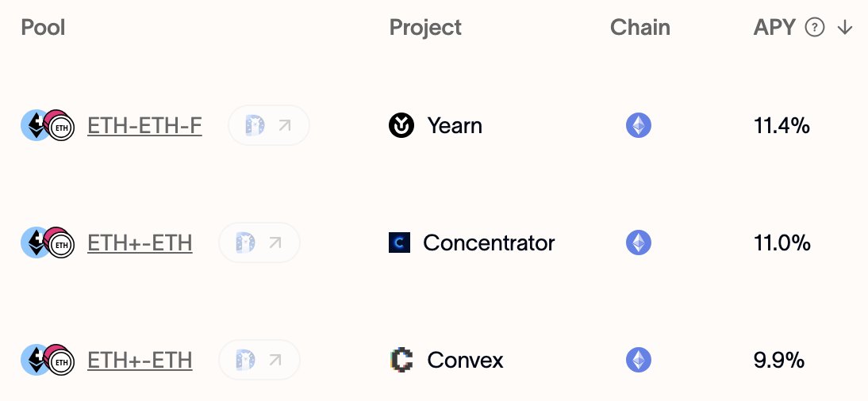The image size is (868, 401).
Task: Click the external link button in Concentrator row
Action: (259, 243)
